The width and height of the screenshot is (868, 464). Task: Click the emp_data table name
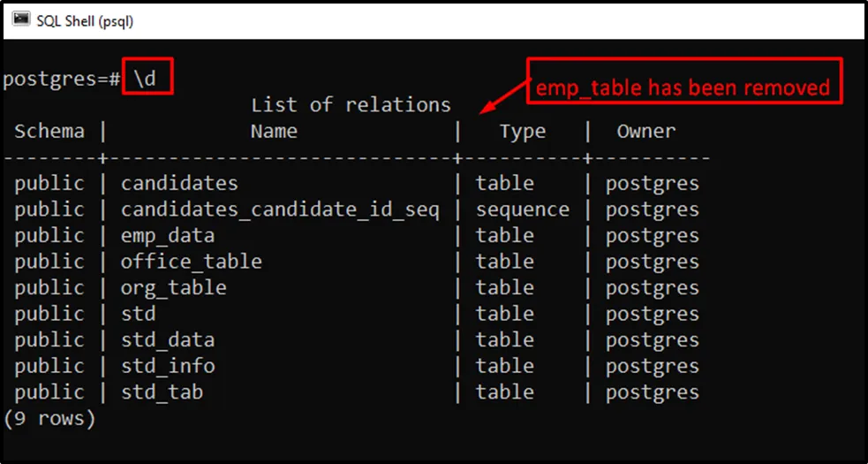coord(168,236)
